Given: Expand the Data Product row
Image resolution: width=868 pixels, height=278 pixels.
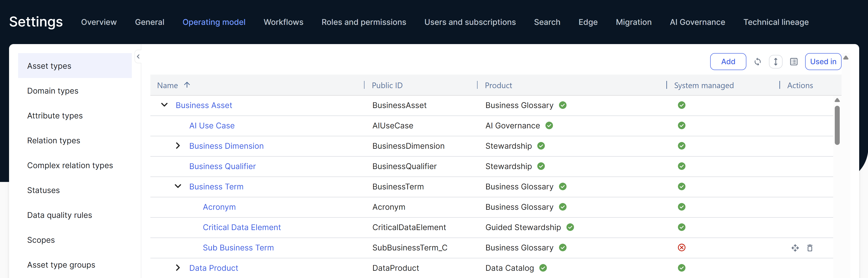Looking at the screenshot, I should (178, 268).
